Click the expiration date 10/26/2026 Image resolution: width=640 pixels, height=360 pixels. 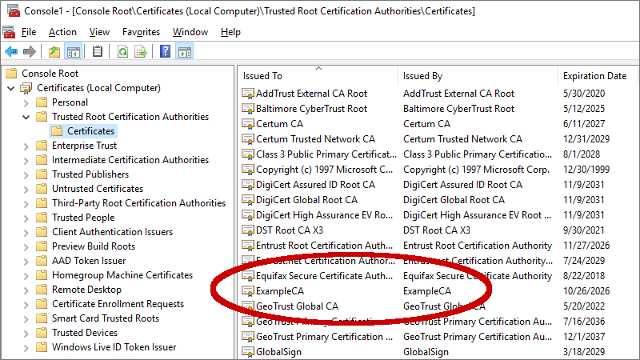coord(586,291)
